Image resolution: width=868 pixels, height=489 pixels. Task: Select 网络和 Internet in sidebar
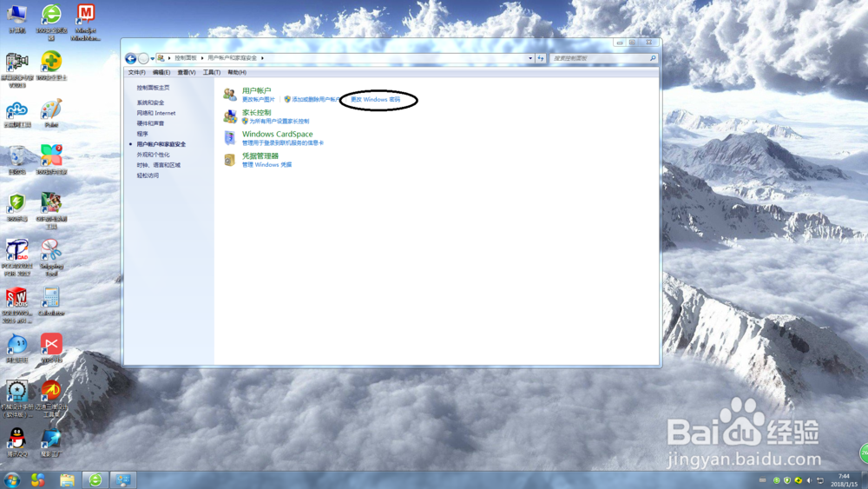[x=156, y=113]
